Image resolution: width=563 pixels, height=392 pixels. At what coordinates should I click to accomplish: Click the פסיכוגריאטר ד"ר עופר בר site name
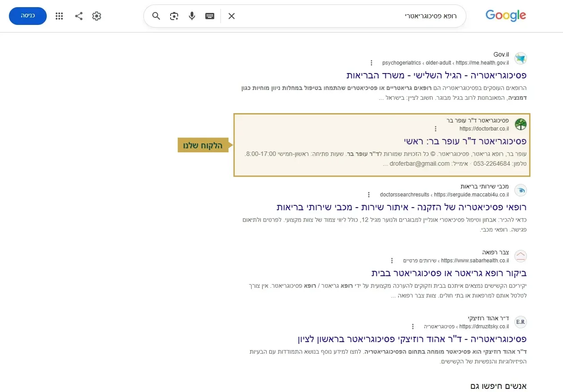(478, 120)
